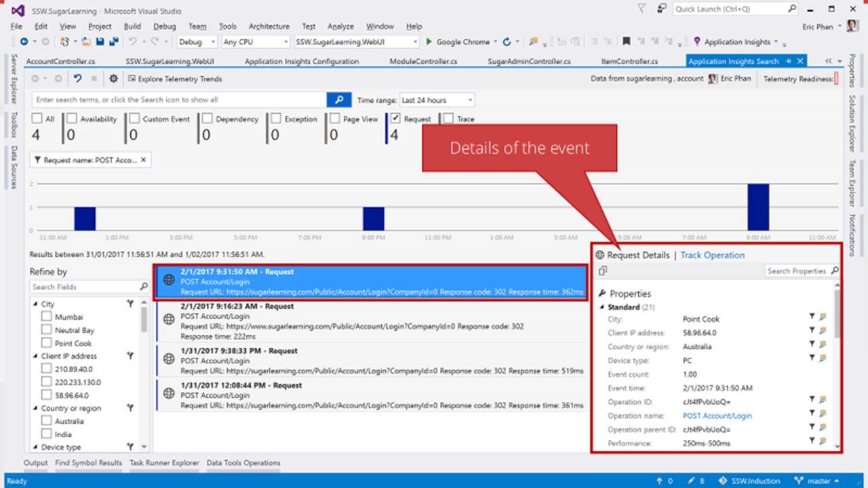
Task: Open the Architecture menu
Action: click(269, 26)
